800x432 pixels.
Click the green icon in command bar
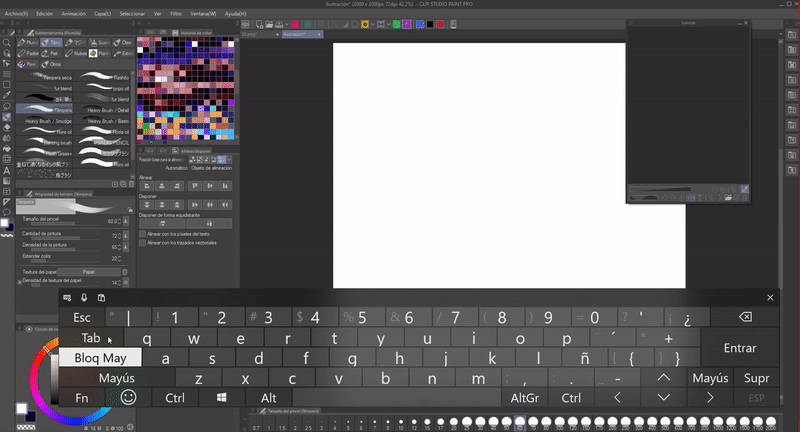pos(396,24)
